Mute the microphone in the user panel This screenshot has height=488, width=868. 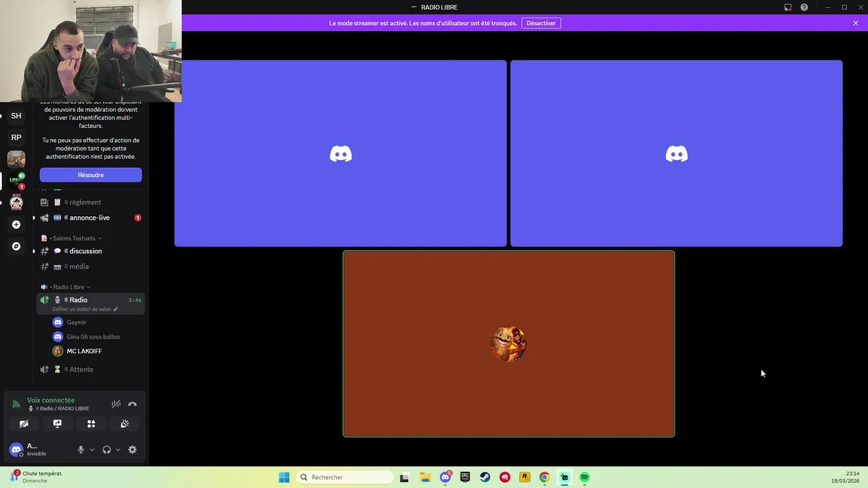[81, 449]
